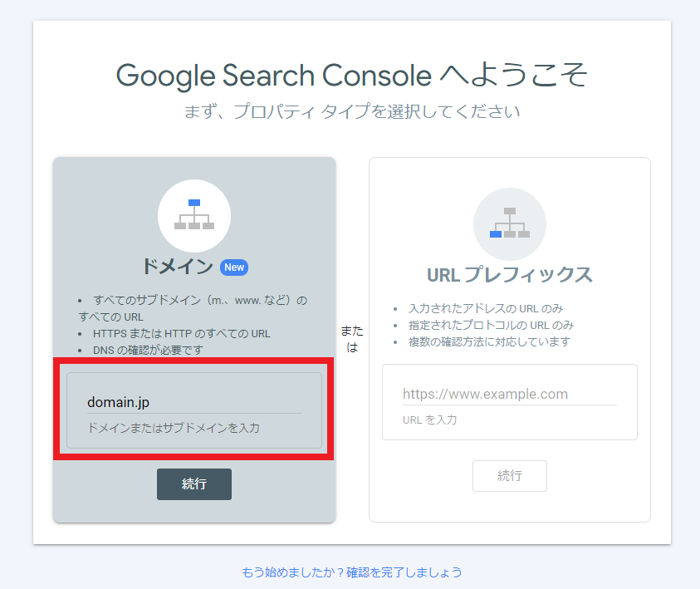Click the blue New badge beside ドメイン
This screenshot has width=700, height=589.
234,268
